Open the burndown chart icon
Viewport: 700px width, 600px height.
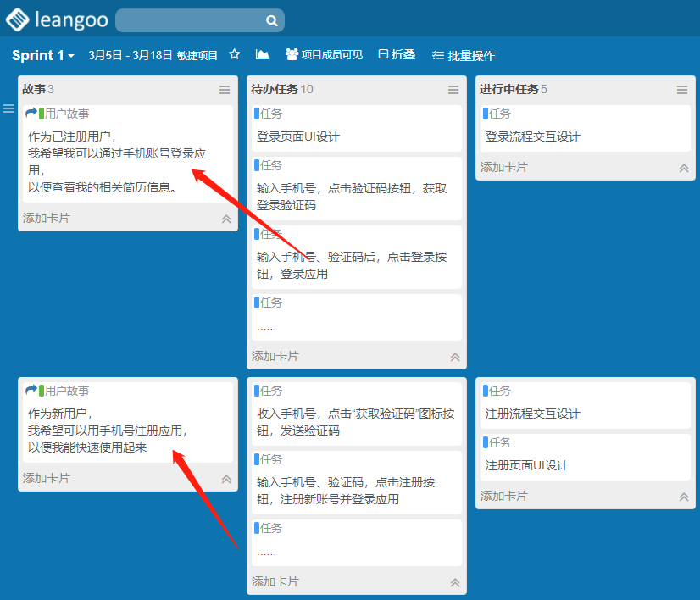[x=263, y=54]
